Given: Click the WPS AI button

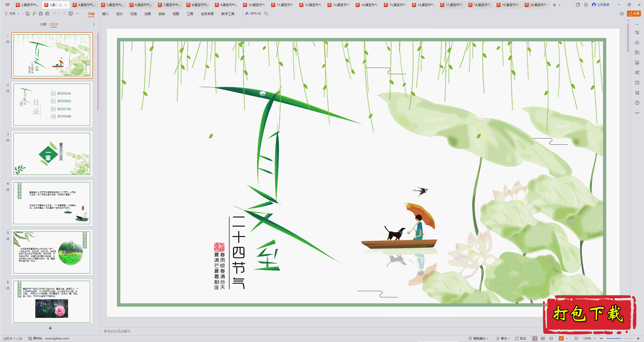Looking at the screenshot, I should 253,14.
